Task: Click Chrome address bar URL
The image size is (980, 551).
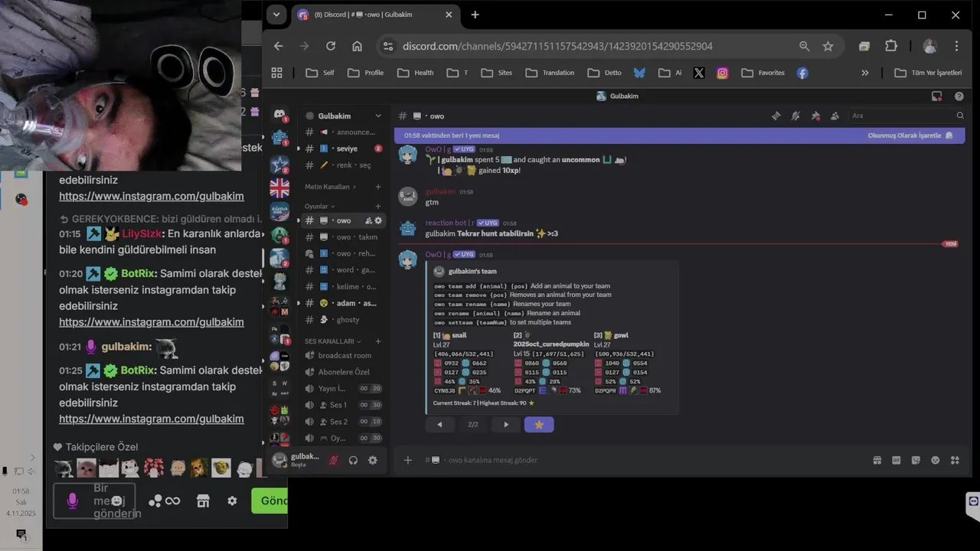Action: pyautogui.click(x=557, y=46)
